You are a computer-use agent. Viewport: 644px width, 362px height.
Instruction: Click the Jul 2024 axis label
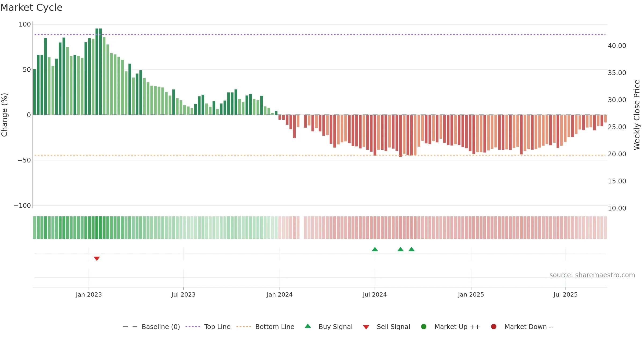tap(375, 294)
